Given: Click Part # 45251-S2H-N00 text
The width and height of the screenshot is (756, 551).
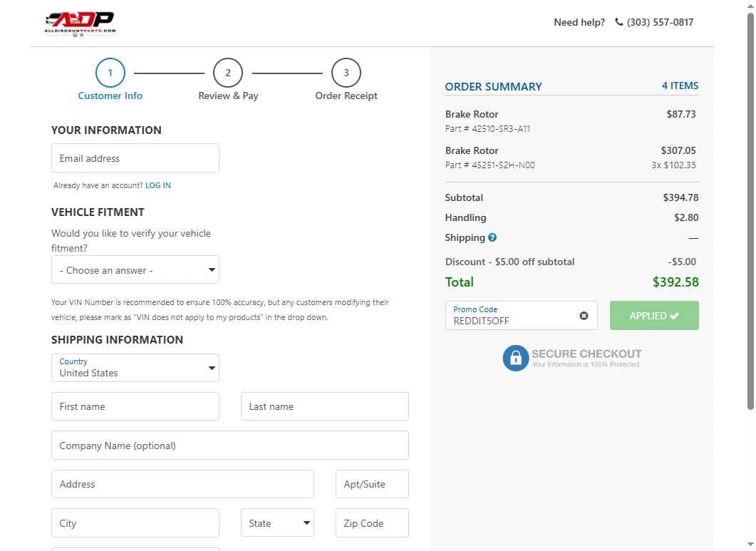Looking at the screenshot, I should point(490,165).
